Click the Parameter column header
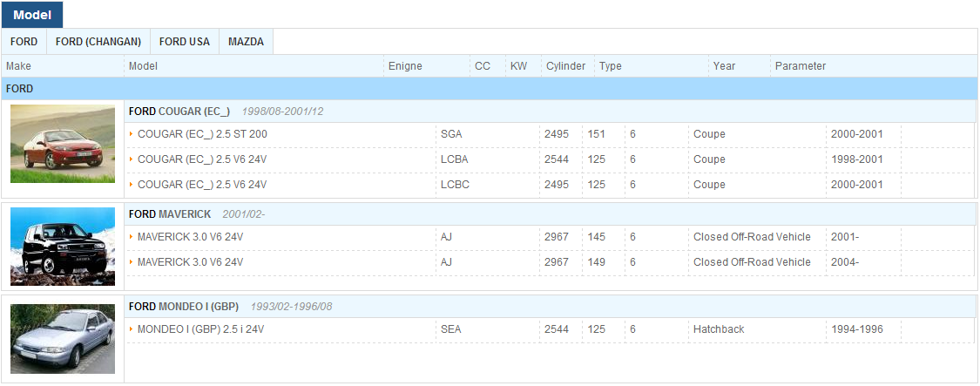The height and width of the screenshot is (386, 980). click(801, 66)
